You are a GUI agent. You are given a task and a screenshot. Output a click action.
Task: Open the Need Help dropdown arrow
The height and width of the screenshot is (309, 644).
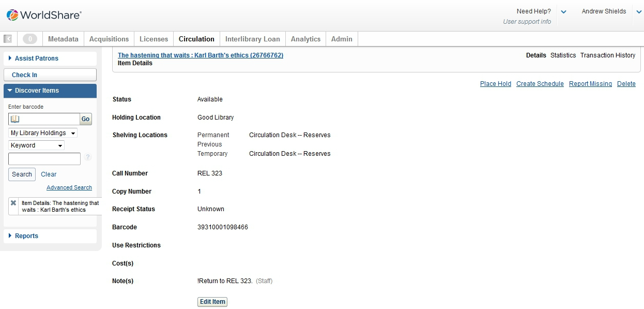(563, 12)
